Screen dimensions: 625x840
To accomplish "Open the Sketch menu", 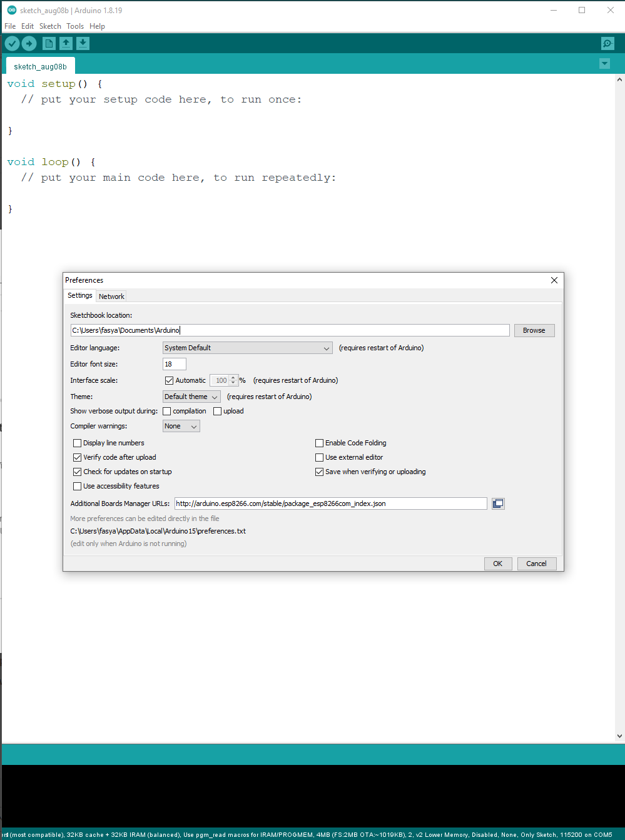I will (x=50, y=26).
